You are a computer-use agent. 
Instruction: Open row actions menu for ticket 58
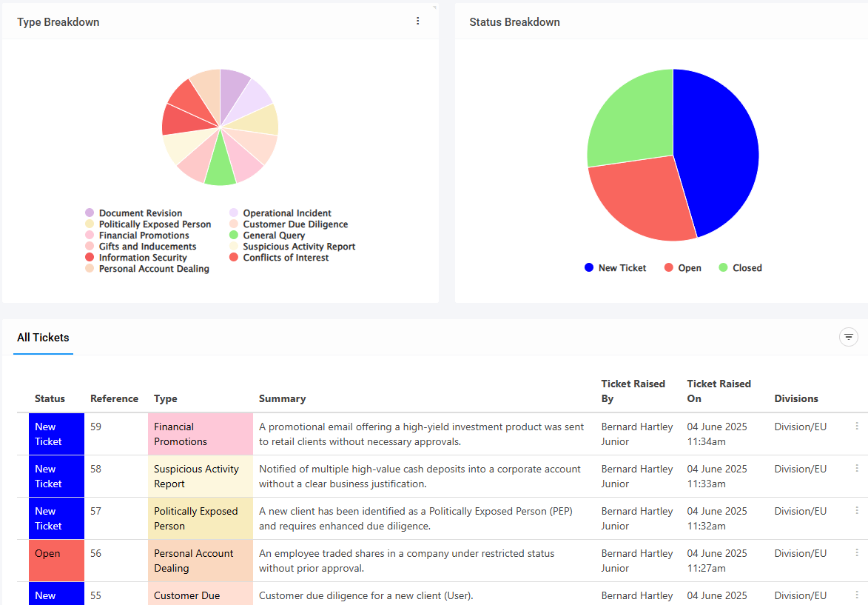857,469
